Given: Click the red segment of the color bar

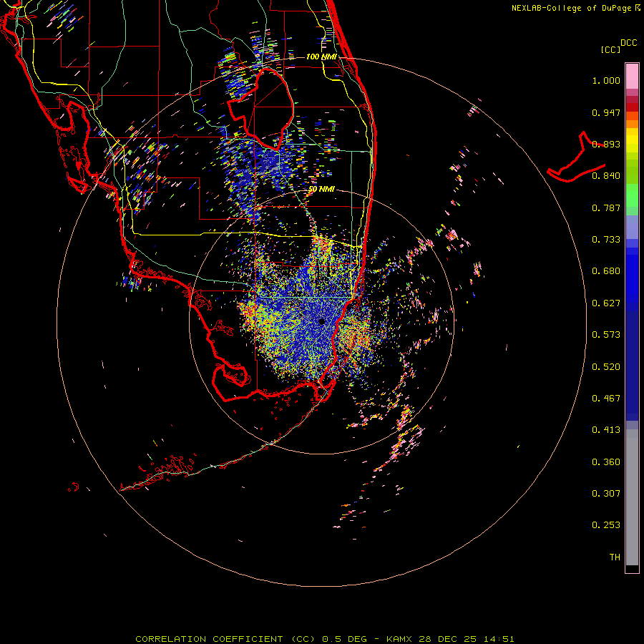Looking at the screenshot, I should 632,107.
